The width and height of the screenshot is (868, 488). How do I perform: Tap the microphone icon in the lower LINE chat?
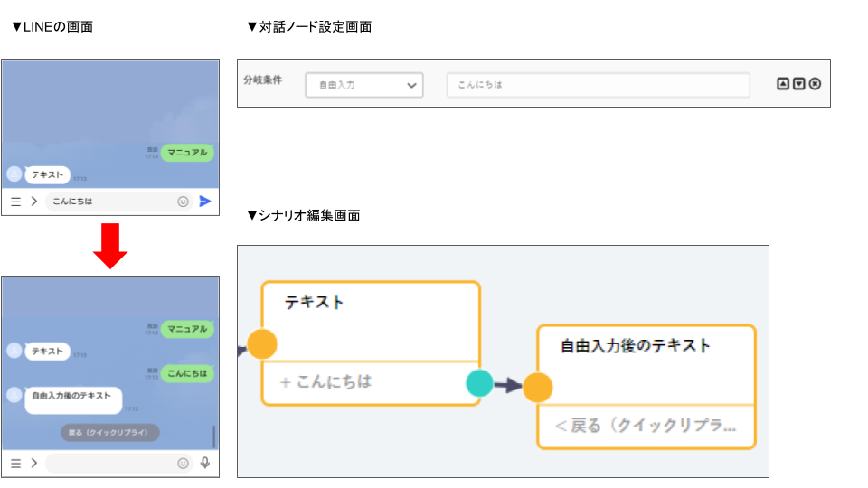pyautogui.click(x=205, y=463)
